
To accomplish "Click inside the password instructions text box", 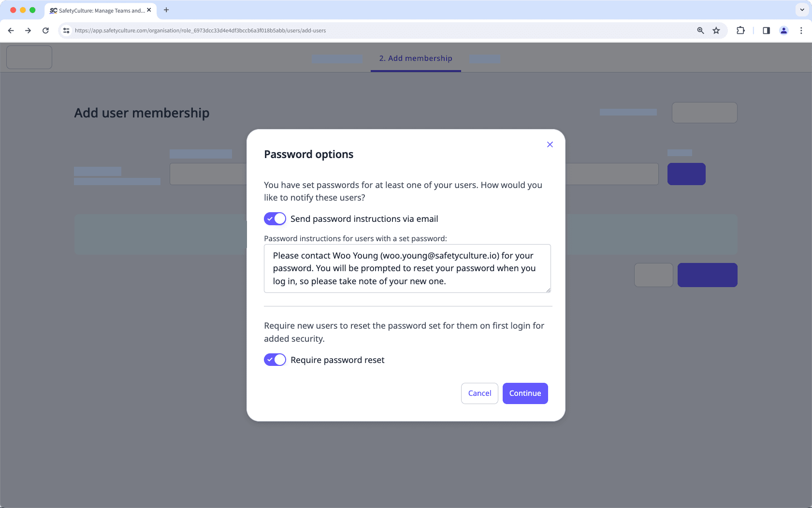I will pos(407,268).
